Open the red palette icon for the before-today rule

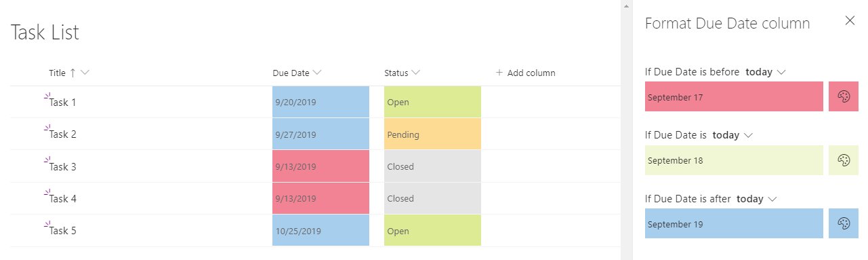pos(844,96)
